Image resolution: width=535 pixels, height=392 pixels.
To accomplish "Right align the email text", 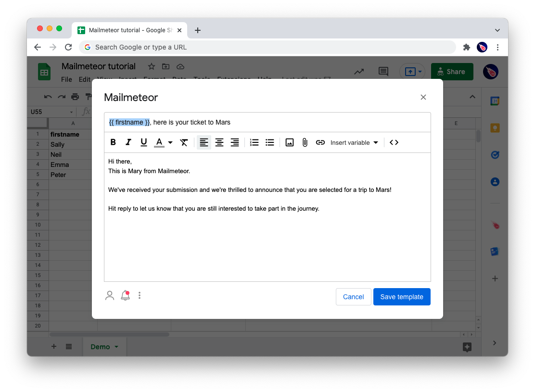I will click(235, 142).
